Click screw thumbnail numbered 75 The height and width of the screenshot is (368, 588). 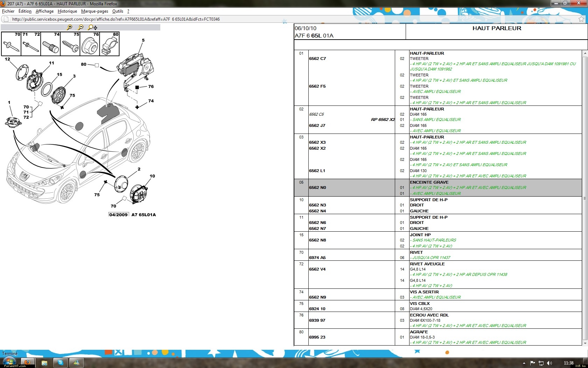(x=70, y=44)
